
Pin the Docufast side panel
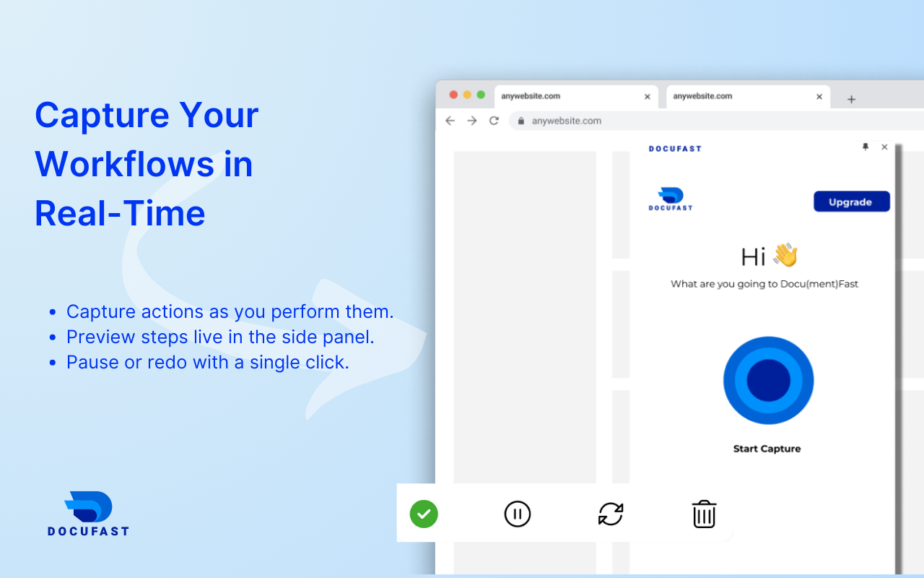(866, 147)
